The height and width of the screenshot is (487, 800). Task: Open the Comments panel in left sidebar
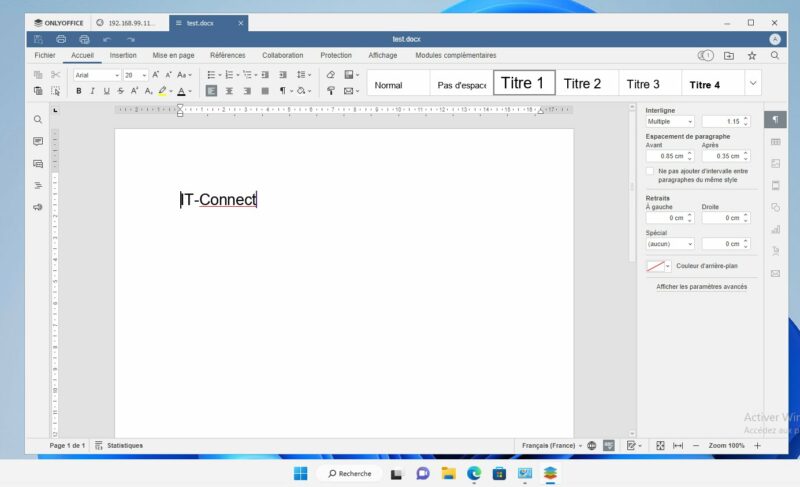click(38, 141)
